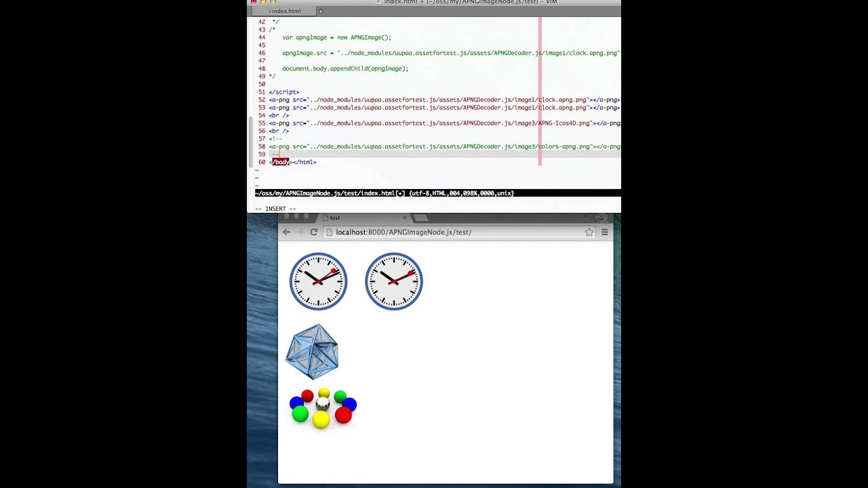
Task: Click the first animated clock image
Action: 319,281
